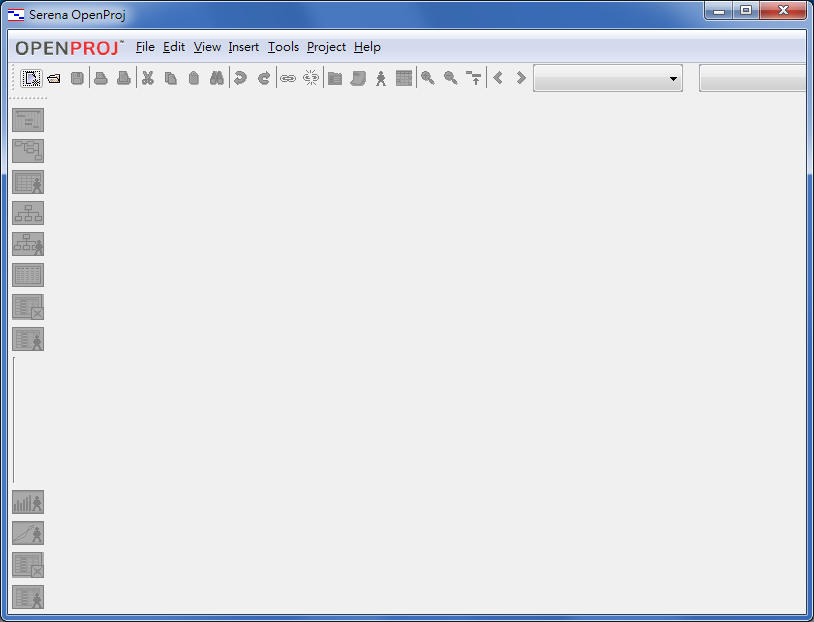This screenshot has width=814, height=622.
Task: Click the forward navigation arrow
Action: (520, 78)
